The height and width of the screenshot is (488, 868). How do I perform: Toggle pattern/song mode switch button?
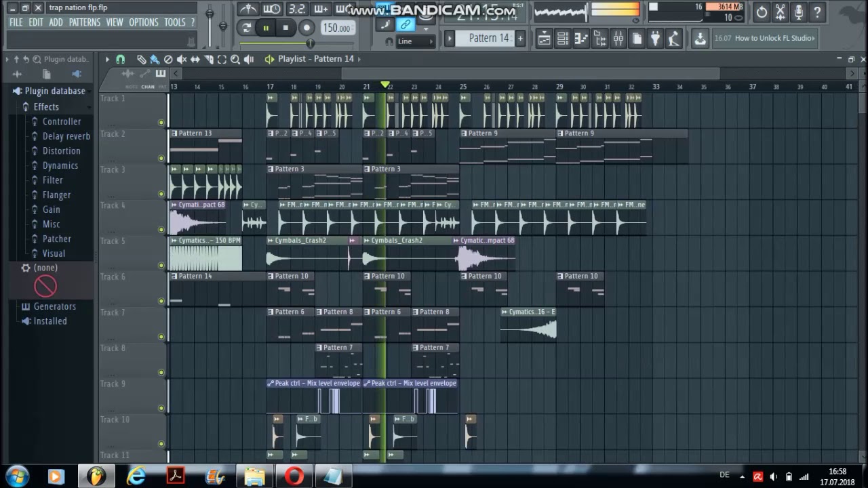pyautogui.click(x=246, y=28)
